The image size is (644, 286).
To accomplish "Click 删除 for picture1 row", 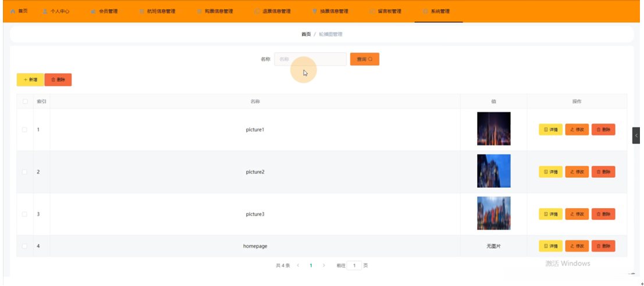I will click(x=603, y=130).
